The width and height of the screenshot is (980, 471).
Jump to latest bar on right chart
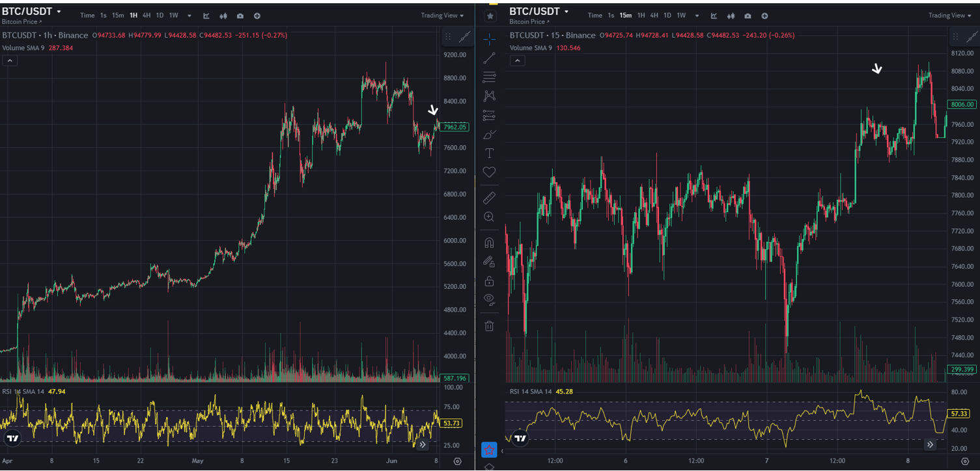930,444
